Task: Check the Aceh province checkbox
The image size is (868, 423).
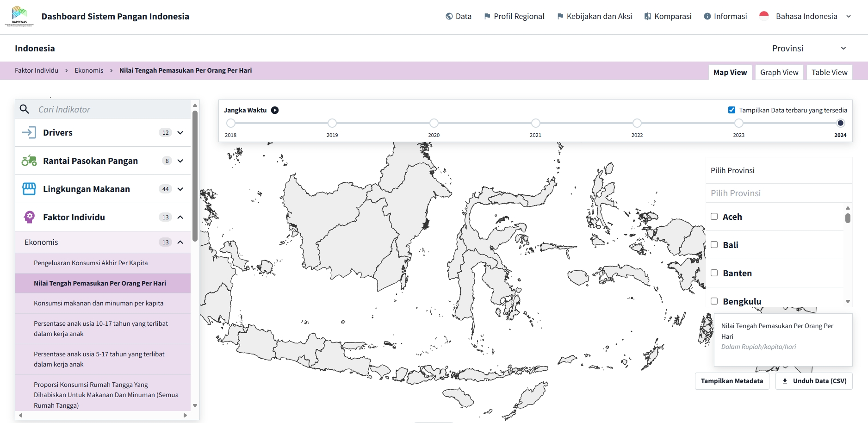Action: (714, 217)
